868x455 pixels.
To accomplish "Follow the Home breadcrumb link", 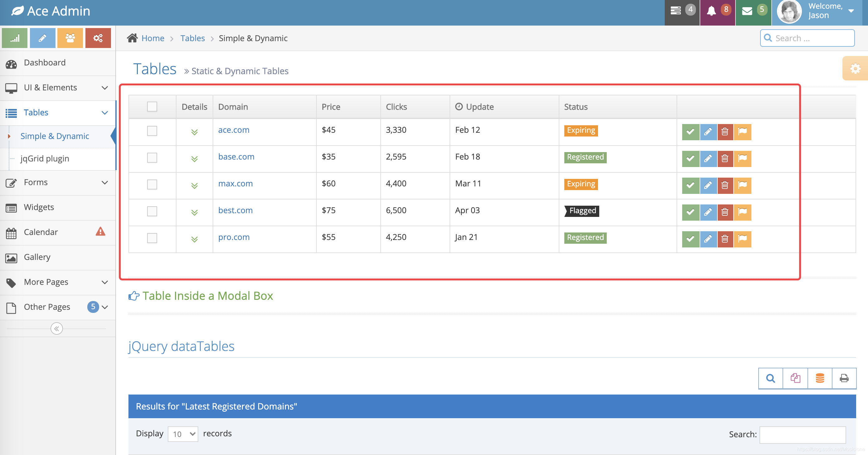I will point(153,38).
